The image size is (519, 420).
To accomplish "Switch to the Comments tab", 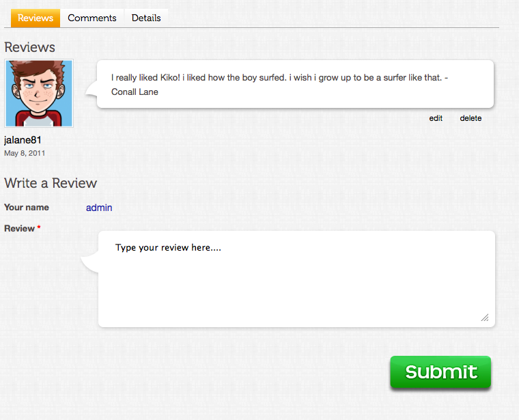I will coord(92,18).
